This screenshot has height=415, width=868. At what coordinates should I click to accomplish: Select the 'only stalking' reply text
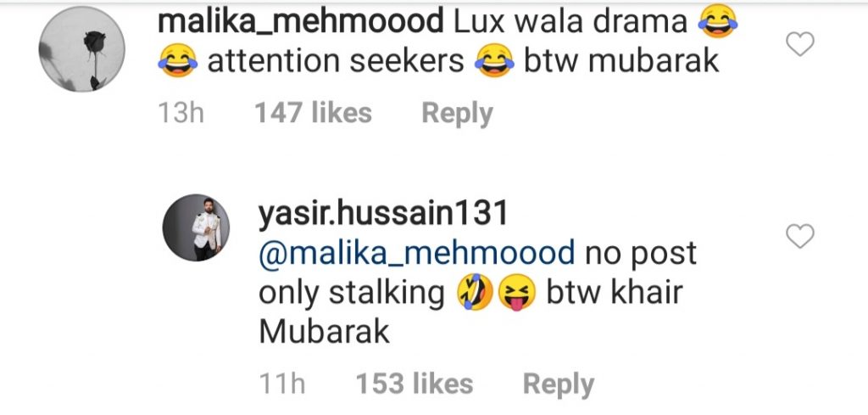coord(352,293)
